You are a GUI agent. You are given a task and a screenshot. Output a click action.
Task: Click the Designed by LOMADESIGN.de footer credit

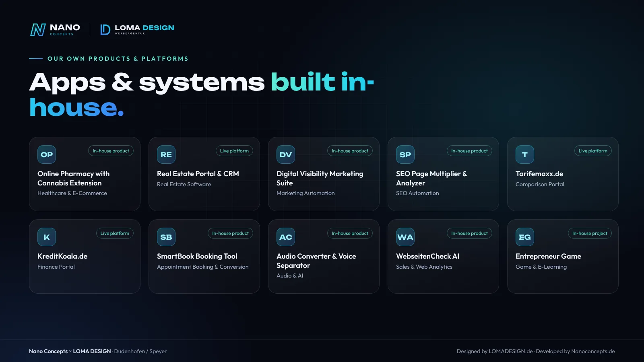(495, 351)
